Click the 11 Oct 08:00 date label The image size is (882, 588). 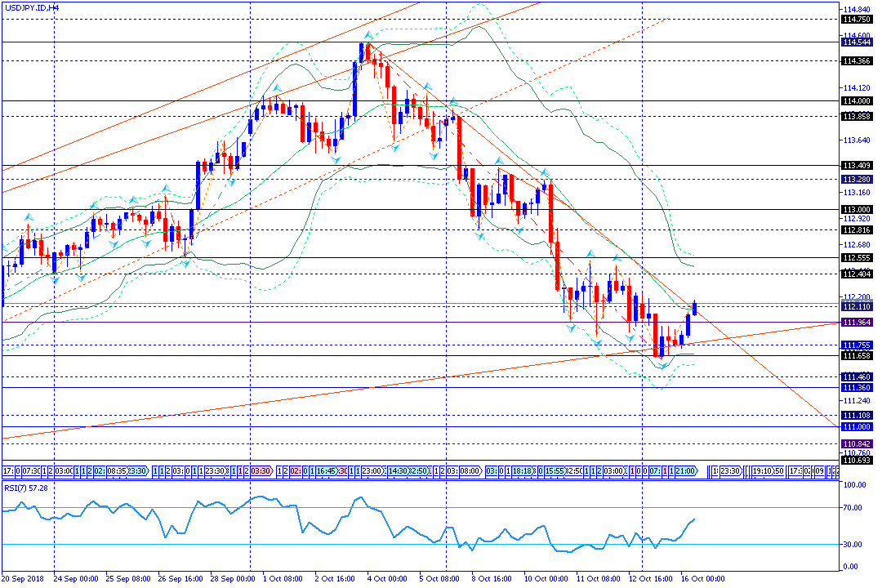[x=599, y=579]
